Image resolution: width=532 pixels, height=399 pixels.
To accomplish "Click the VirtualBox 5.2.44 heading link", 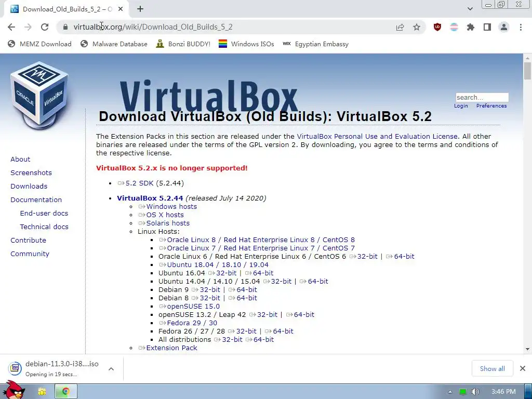I will [x=150, y=198].
